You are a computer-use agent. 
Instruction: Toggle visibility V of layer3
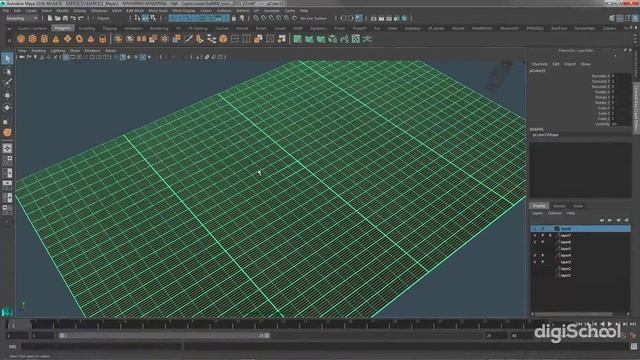pos(535,262)
